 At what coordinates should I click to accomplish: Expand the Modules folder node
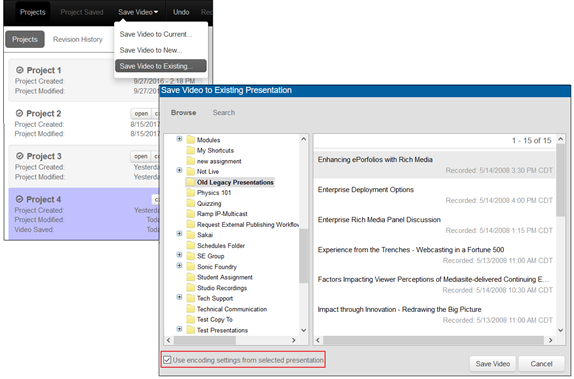(179, 139)
